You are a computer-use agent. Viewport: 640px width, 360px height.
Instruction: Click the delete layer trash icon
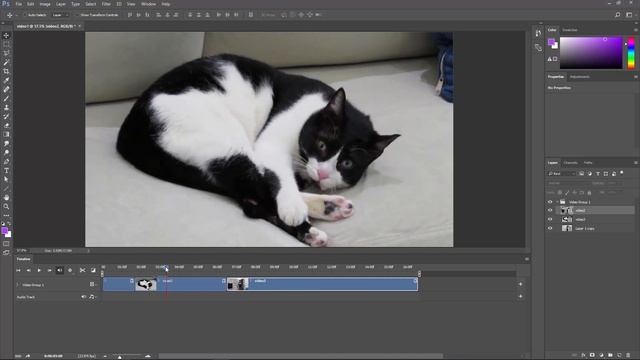click(x=628, y=355)
